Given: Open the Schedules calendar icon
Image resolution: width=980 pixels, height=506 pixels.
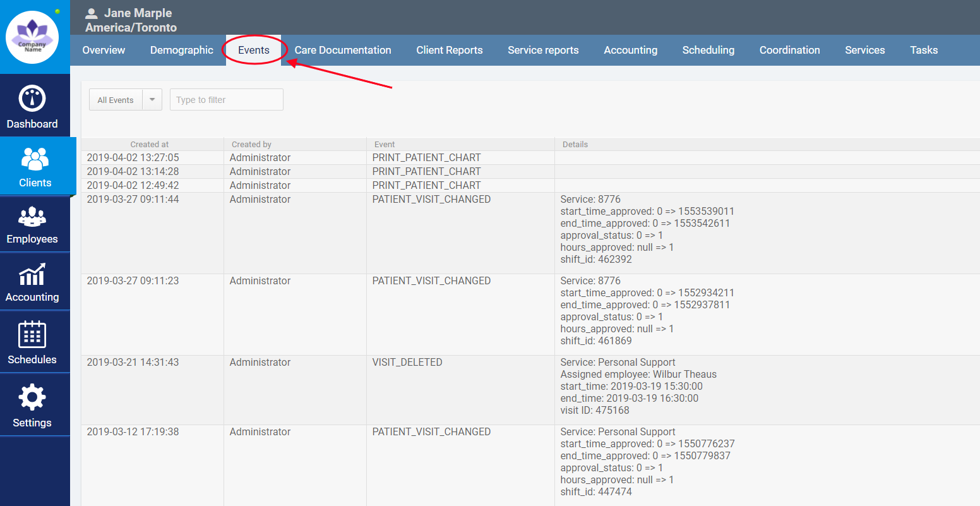Looking at the screenshot, I should [32, 335].
